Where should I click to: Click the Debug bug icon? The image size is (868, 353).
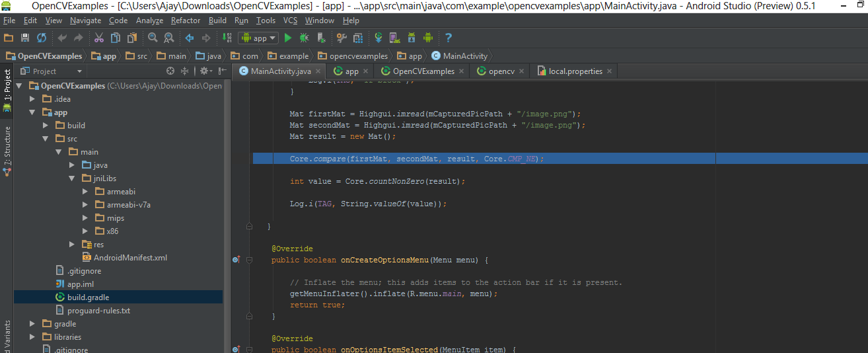tap(304, 38)
